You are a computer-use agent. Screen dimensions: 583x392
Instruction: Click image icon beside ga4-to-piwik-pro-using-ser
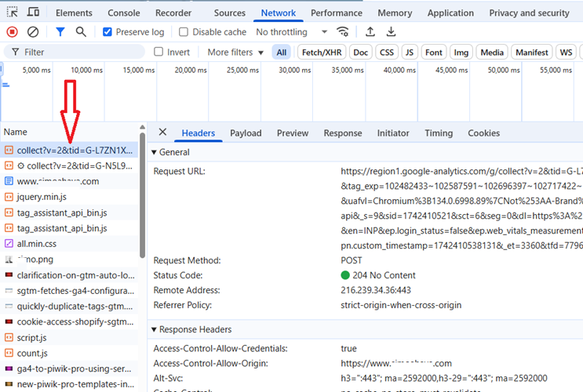(x=9, y=368)
